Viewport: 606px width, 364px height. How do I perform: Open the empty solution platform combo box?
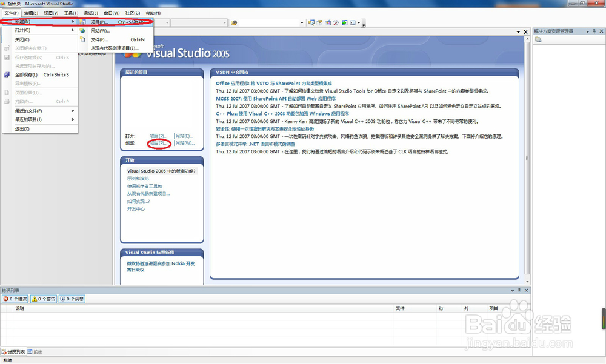coord(199,23)
